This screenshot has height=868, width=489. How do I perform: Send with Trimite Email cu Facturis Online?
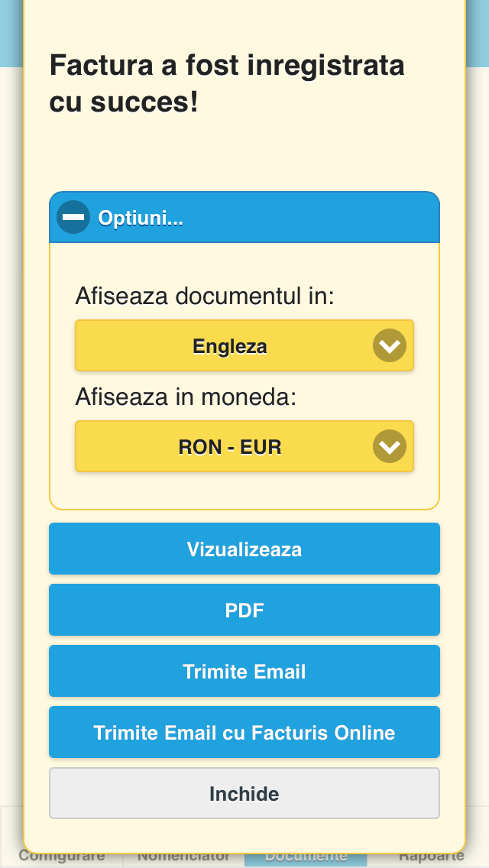click(x=244, y=732)
